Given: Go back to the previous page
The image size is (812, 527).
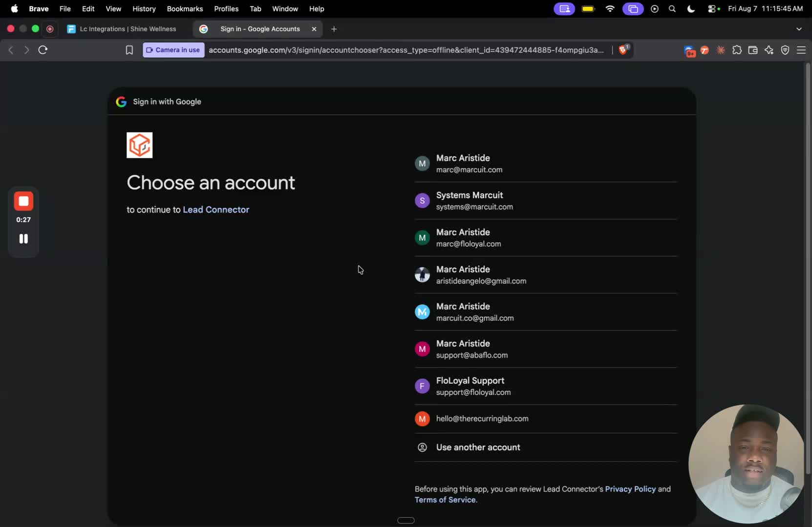Looking at the screenshot, I should tap(11, 50).
